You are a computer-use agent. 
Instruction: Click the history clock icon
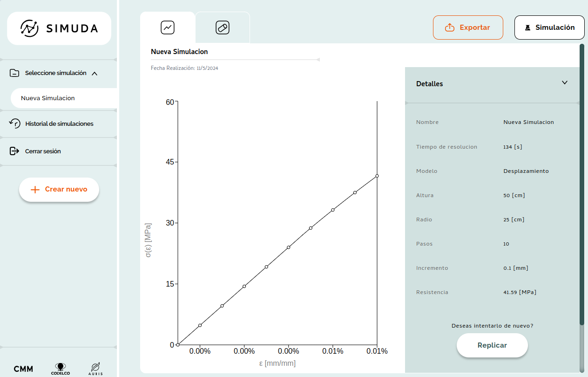15,123
